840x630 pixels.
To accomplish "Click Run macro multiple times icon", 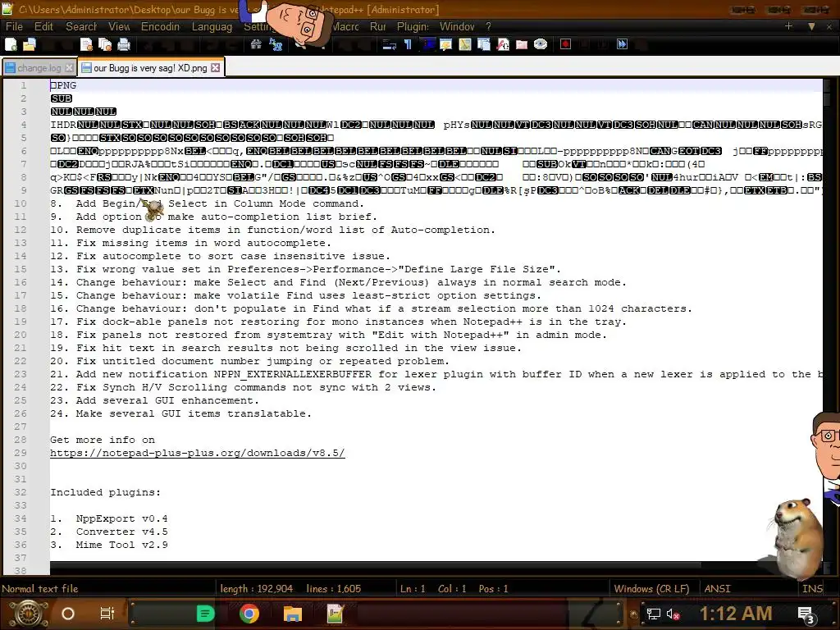I will [x=622, y=44].
